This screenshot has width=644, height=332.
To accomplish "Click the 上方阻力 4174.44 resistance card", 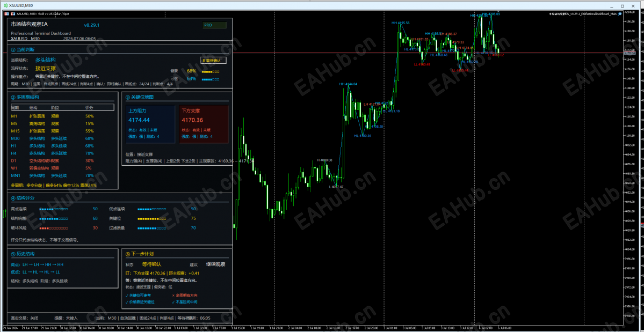I will click(x=151, y=124).
